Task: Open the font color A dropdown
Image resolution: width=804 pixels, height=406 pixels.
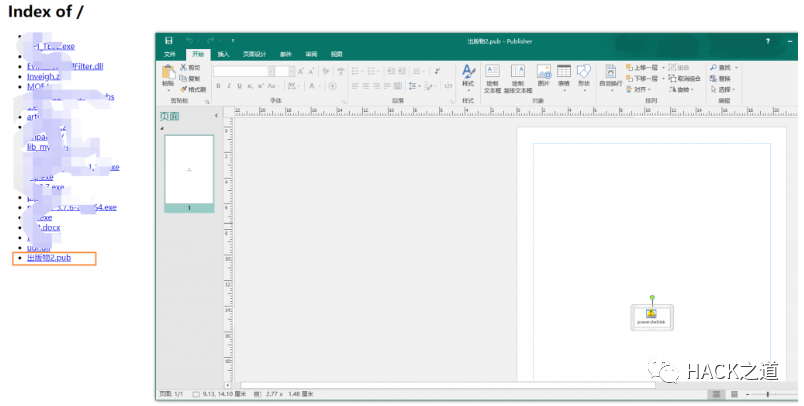Action: (x=313, y=86)
